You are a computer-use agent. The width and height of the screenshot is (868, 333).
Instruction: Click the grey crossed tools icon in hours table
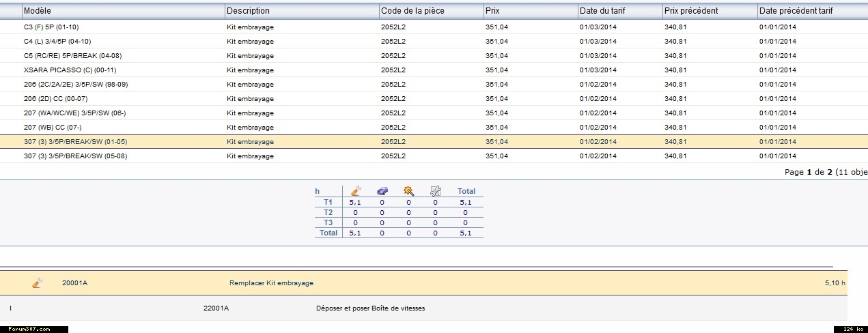[x=435, y=191]
